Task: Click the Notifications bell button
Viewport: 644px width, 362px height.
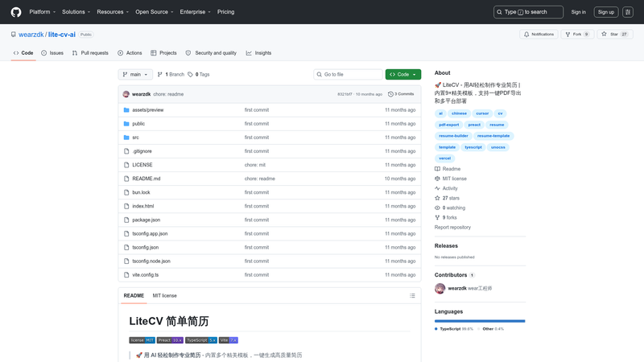Action: point(539,34)
